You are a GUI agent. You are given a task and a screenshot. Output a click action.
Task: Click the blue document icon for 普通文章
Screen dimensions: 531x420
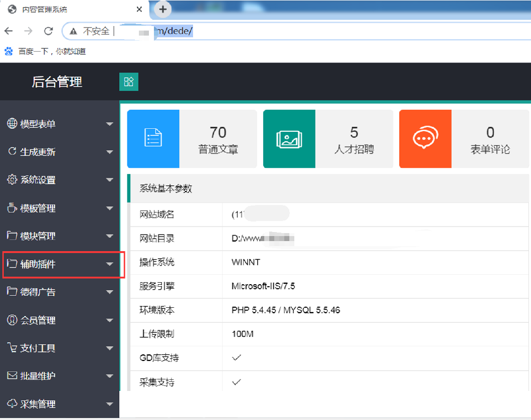[153, 138]
